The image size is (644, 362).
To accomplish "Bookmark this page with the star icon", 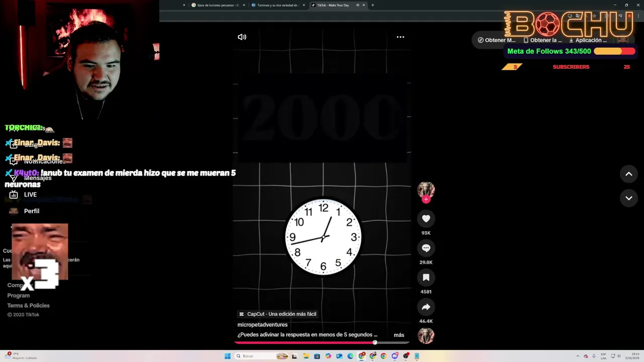I will [x=594, y=16].
